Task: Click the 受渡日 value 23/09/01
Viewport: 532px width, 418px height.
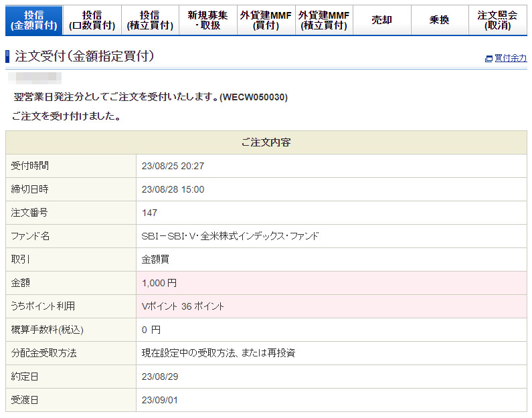Action: click(159, 400)
